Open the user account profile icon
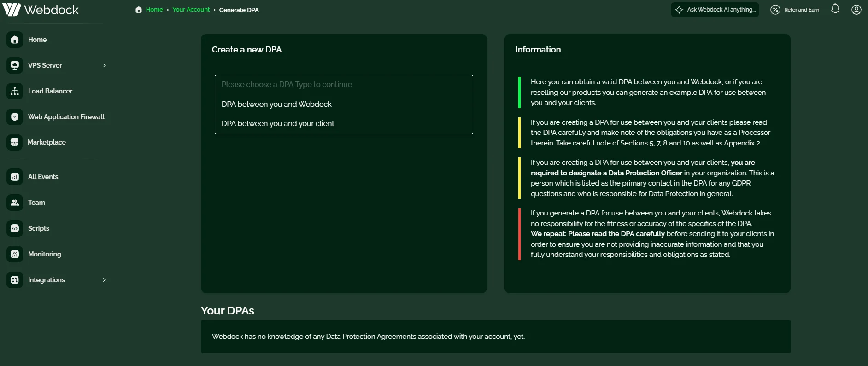 (856, 10)
